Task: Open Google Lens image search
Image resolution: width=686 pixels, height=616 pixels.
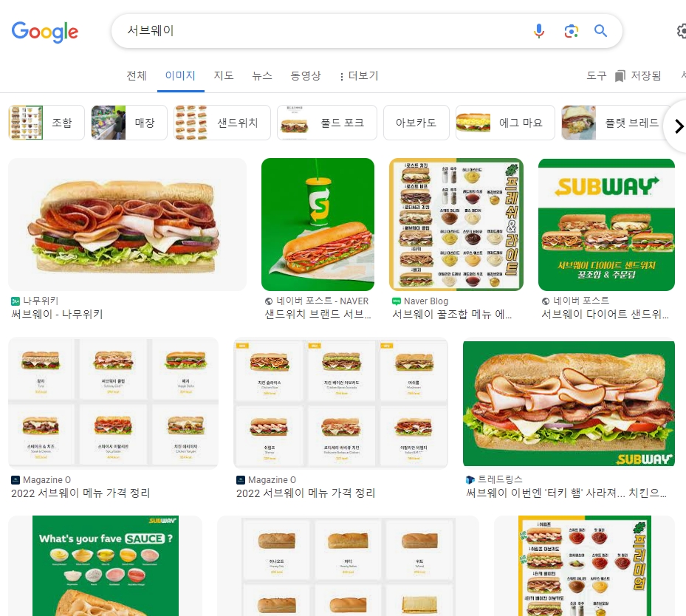Action: pyautogui.click(x=571, y=30)
